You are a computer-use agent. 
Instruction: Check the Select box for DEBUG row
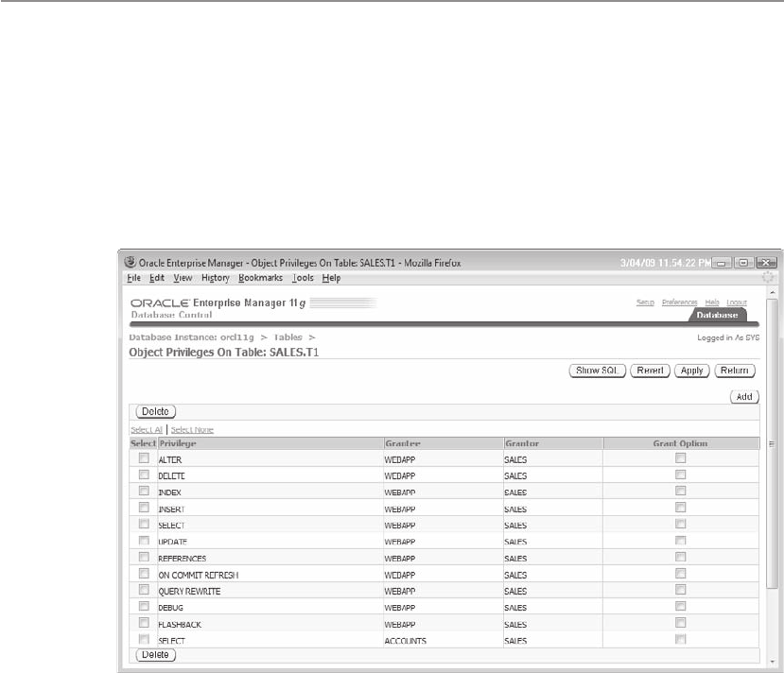point(144,606)
